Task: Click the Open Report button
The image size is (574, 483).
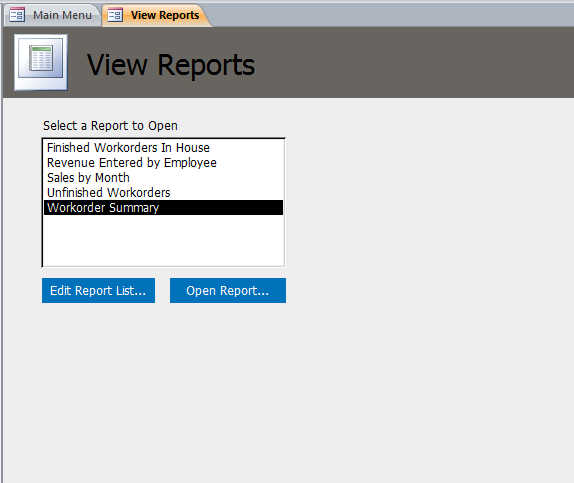Action: 228,290
